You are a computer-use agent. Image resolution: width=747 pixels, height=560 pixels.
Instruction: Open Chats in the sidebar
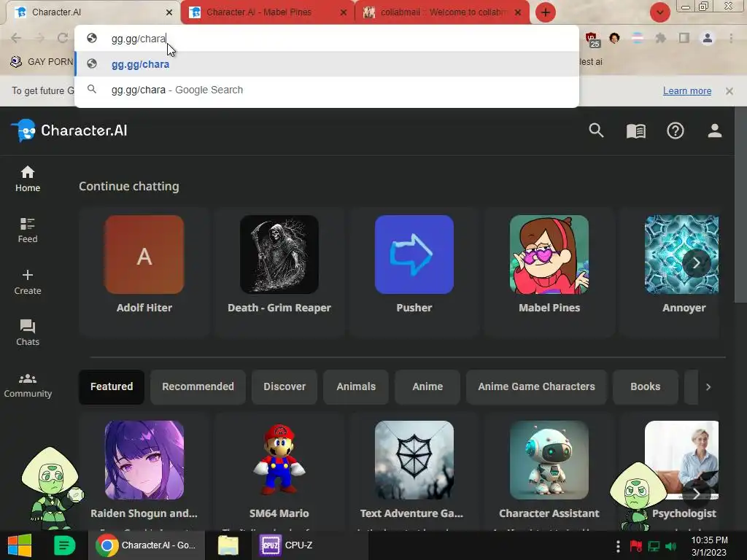tap(28, 332)
